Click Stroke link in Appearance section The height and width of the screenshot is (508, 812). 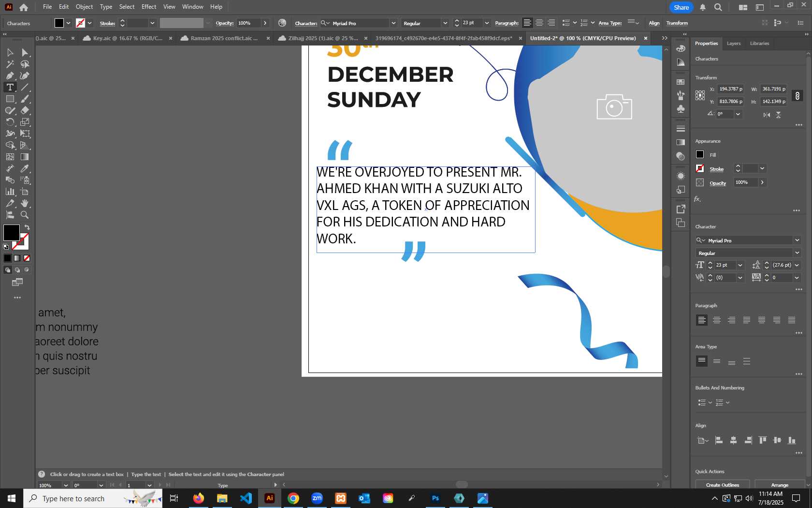coord(716,169)
